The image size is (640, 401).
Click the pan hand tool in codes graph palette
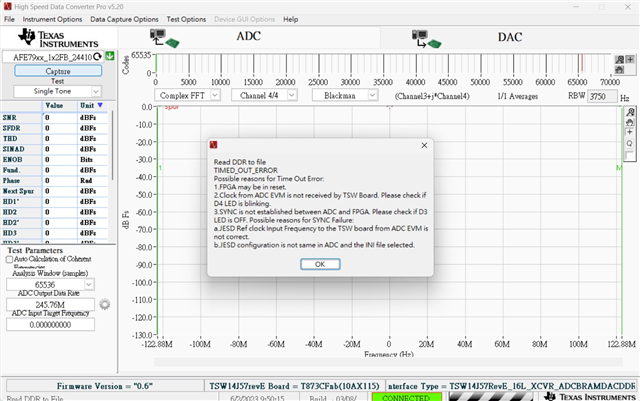click(620, 69)
